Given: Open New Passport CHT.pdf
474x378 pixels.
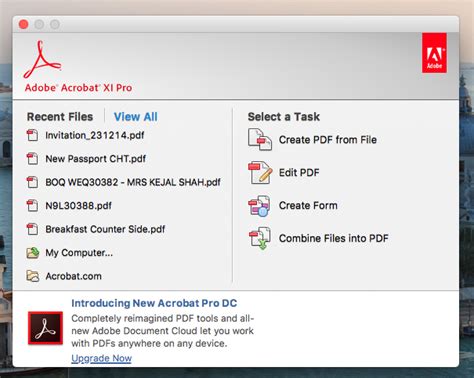Looking at the screenshot, I should click(96, 159).
